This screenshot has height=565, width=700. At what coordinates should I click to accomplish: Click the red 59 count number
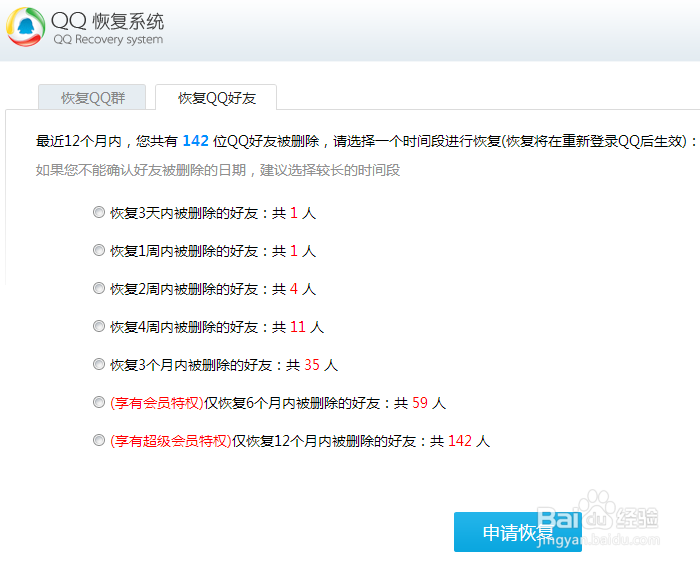(x=420, y=403)
